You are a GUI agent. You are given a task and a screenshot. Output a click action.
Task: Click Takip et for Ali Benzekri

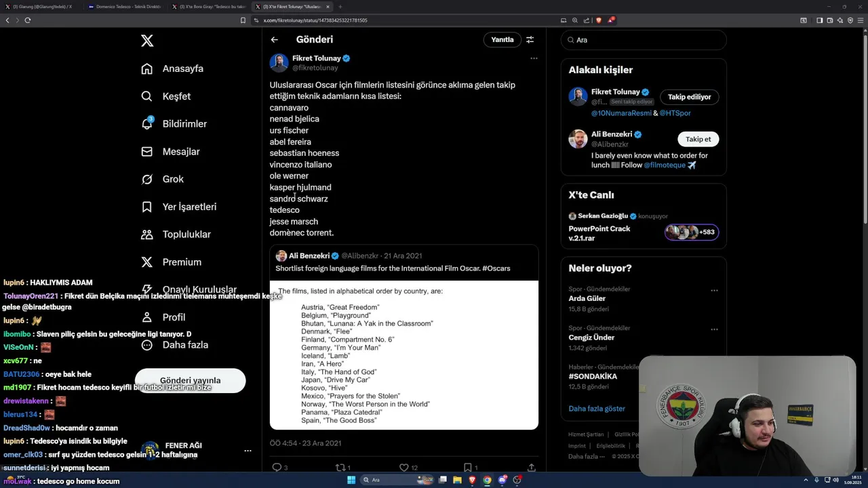tap(698, 139)
